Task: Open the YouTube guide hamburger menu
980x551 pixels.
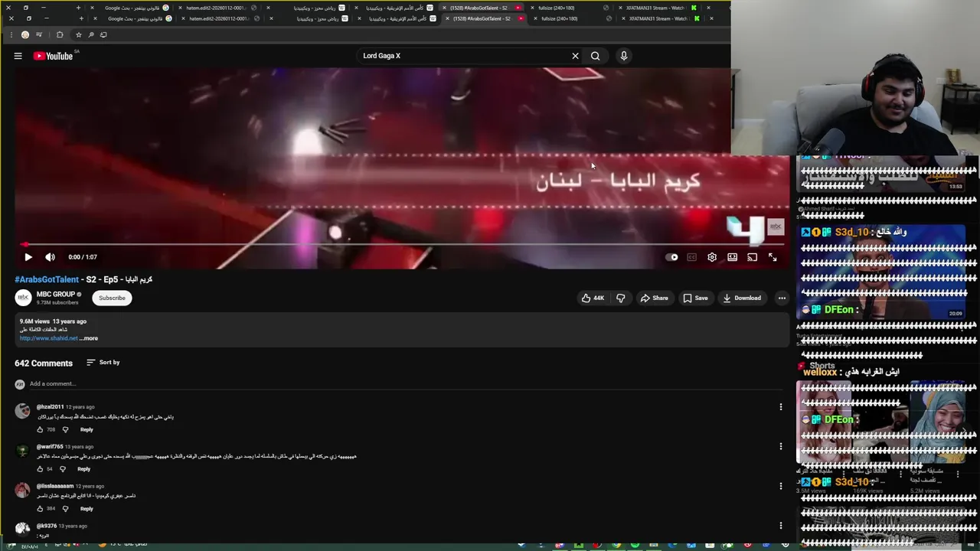Action: 18,56
